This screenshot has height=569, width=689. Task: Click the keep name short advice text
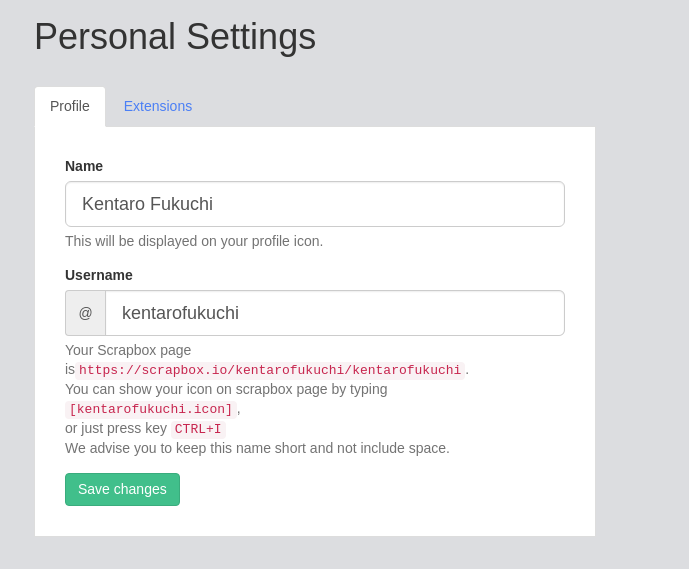click(x=257, y=448)
